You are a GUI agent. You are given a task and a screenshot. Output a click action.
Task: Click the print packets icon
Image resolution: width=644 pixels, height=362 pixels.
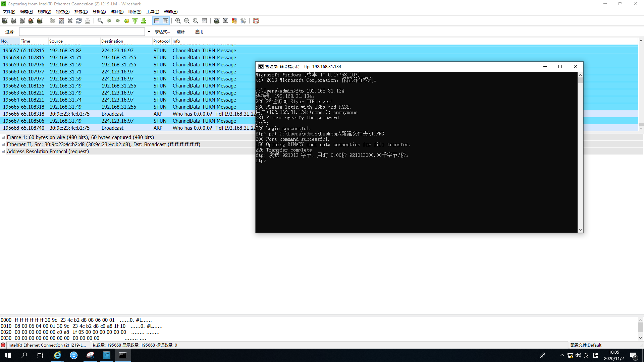(88, 21)
